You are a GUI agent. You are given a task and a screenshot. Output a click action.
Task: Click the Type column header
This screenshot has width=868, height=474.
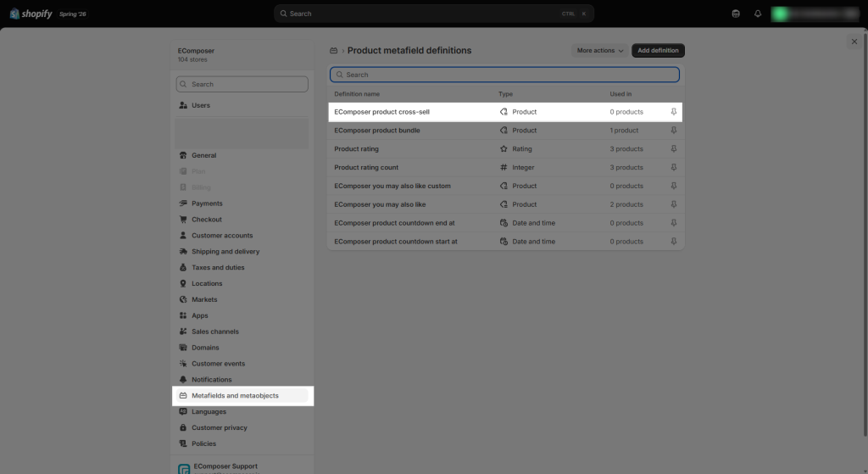(x=505, y=94)
